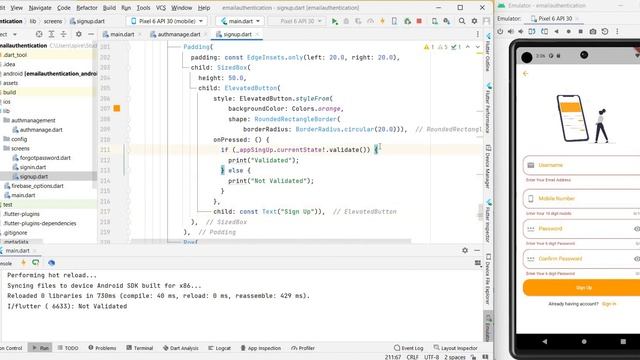Screen dimensions: 640x360
Task: Take emulator screenshot with camera icon
Action: click(593, 31)
